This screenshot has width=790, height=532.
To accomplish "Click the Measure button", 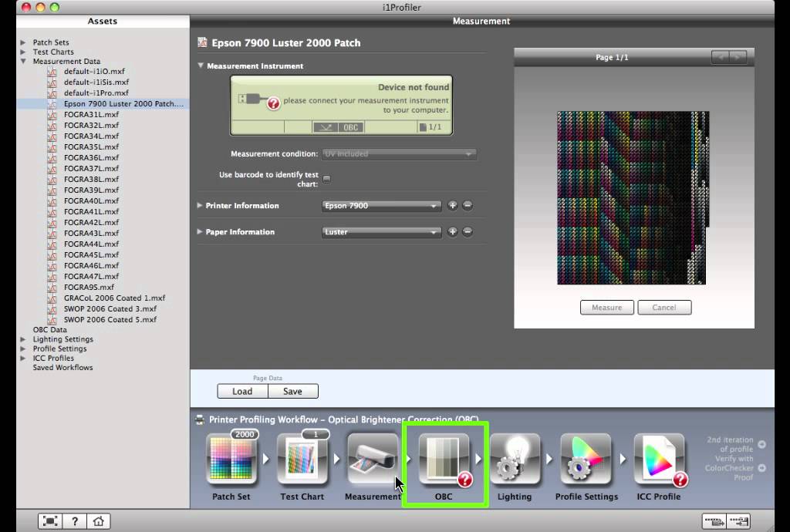I will [606, 308].
